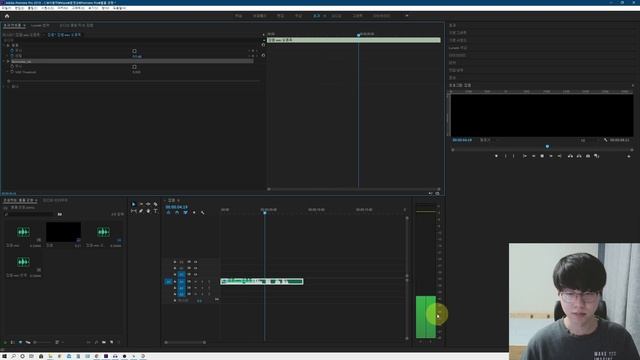Toggle A1 track targeting button

[x=181, y=282]
